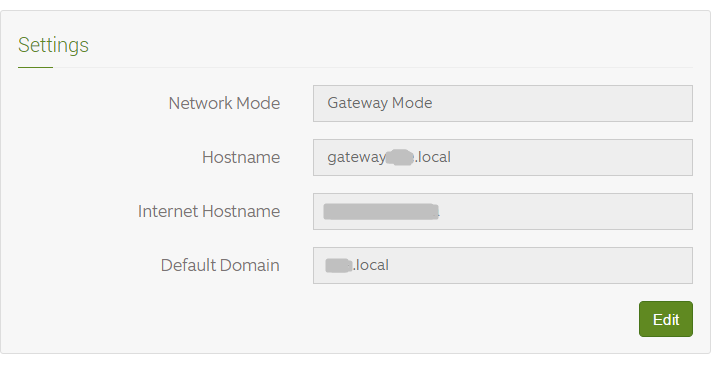Click the blurred part of Default Domain value
Screen dimensions: 725x376
pos(338,265)
